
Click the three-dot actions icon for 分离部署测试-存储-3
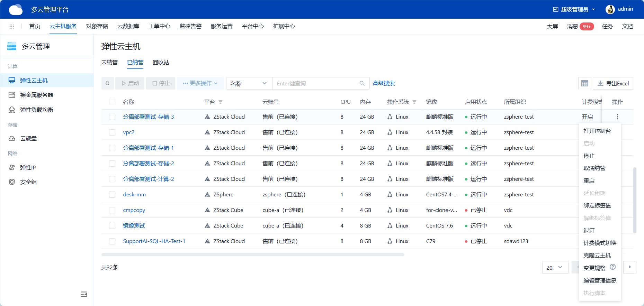click(617, 117)
